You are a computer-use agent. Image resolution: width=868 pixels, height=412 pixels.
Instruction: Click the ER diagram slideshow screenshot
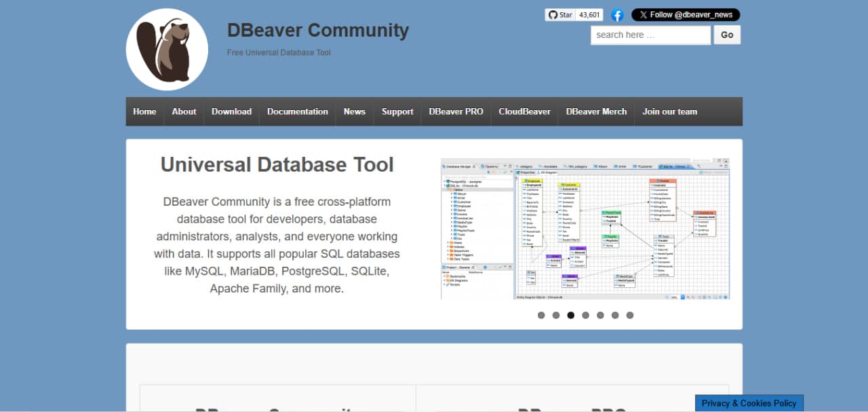click(x=585, y=229)
